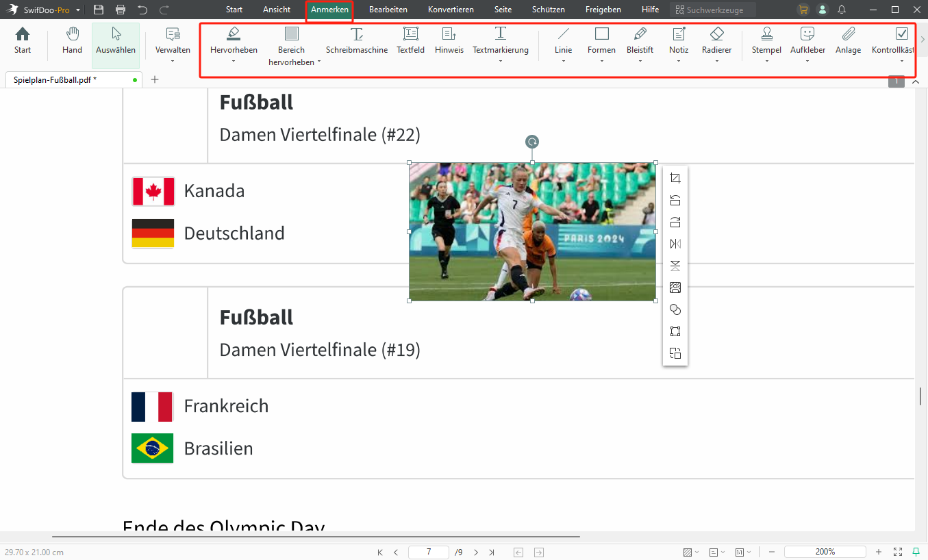Switch to the Start menu tab
This screenshot has height=560, width=928.
coord(234,10)
